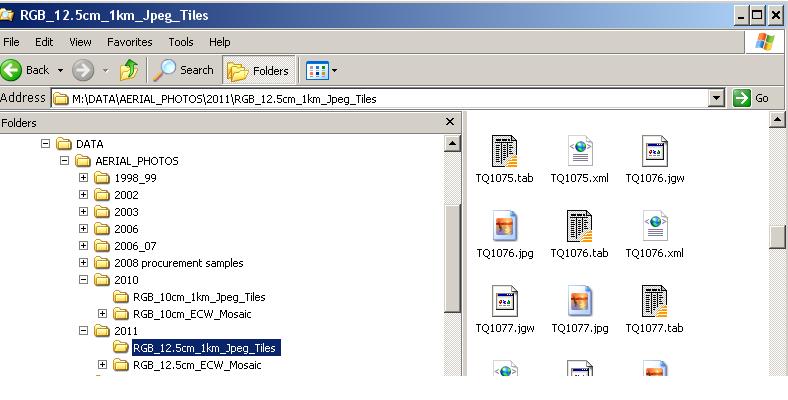Expand the 2006_07 folder node
This screenshot has width=788, height=400.
[x=83, y=246]
